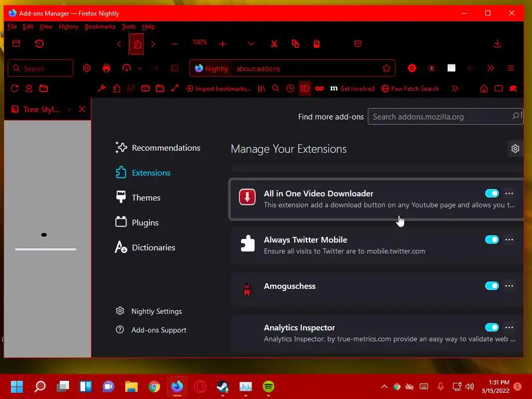Open the Library books icon

[261, 88]
